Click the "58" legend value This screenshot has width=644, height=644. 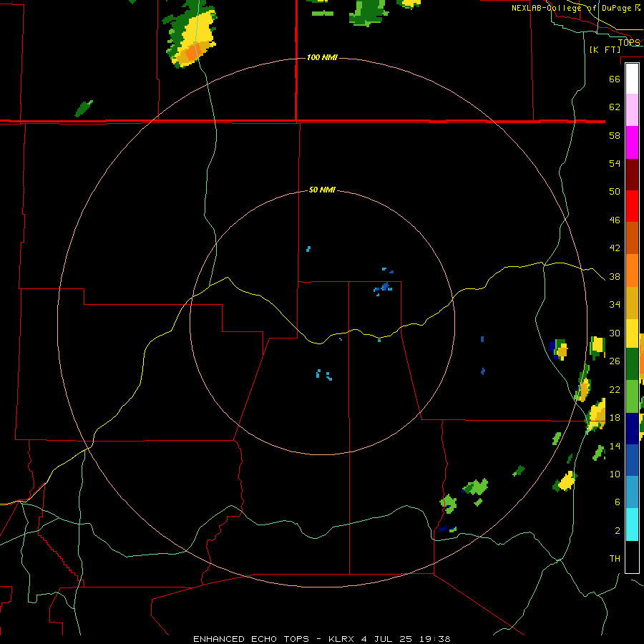[x=615, y=135]
